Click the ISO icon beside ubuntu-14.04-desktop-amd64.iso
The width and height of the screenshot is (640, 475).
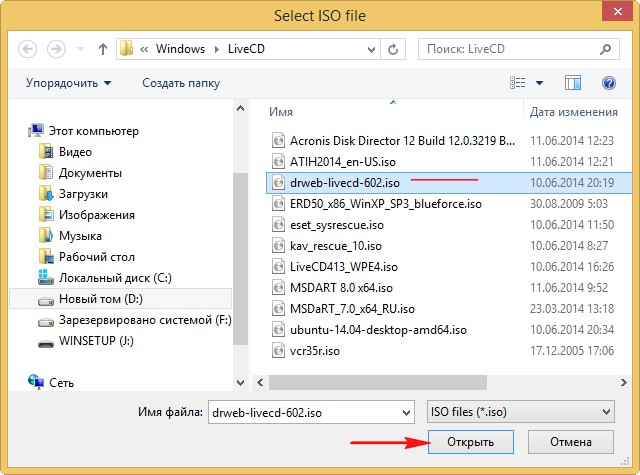(278, 329)
